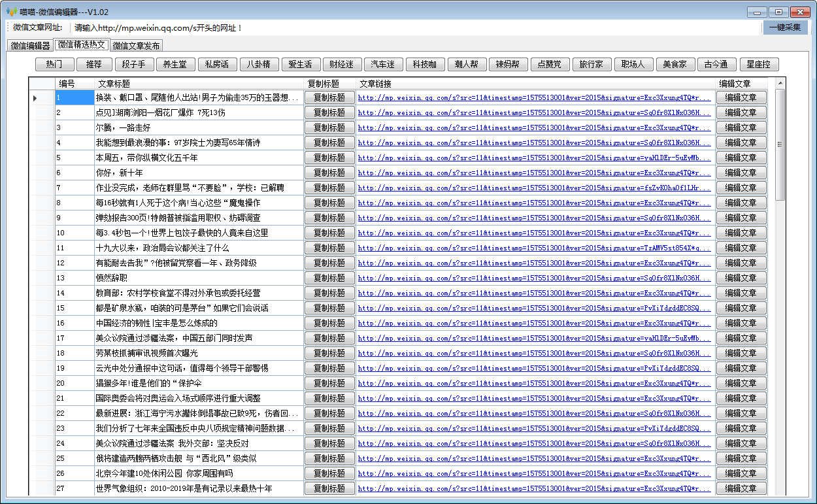The image size is (817, 504).
Task: Select the 热门 category button
Action: [55, 64]
